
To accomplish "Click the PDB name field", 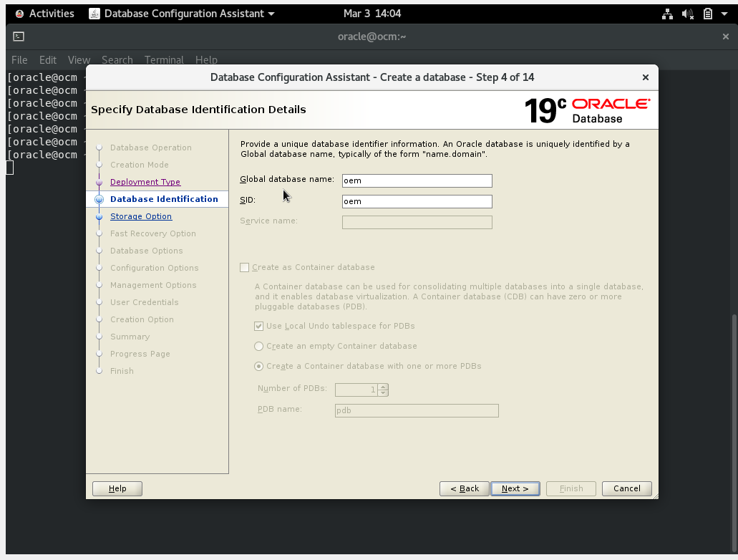I will coord(417,410).
